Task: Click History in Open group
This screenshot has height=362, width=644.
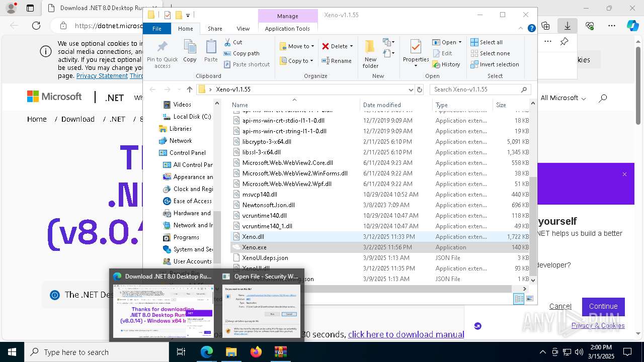Action: click(x=446, y=64)
